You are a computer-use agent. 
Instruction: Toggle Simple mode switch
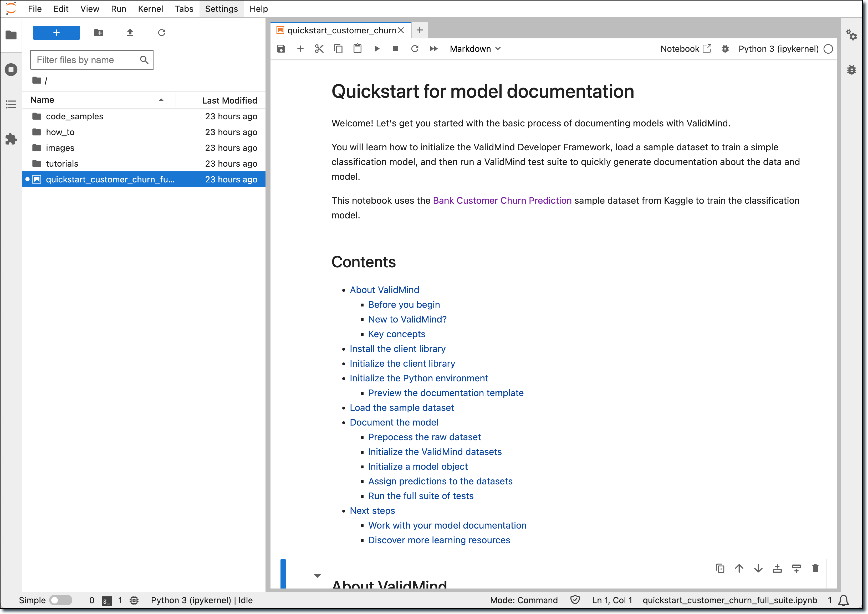click(60, 600)
